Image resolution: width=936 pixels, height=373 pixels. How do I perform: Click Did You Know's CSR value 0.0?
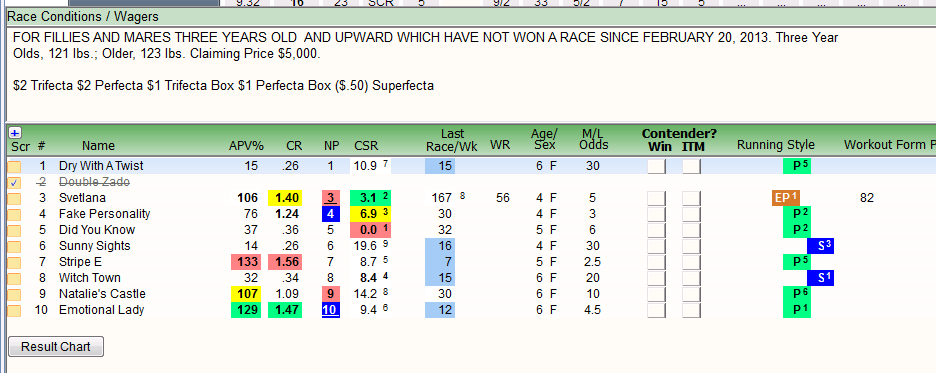point(372,230)
